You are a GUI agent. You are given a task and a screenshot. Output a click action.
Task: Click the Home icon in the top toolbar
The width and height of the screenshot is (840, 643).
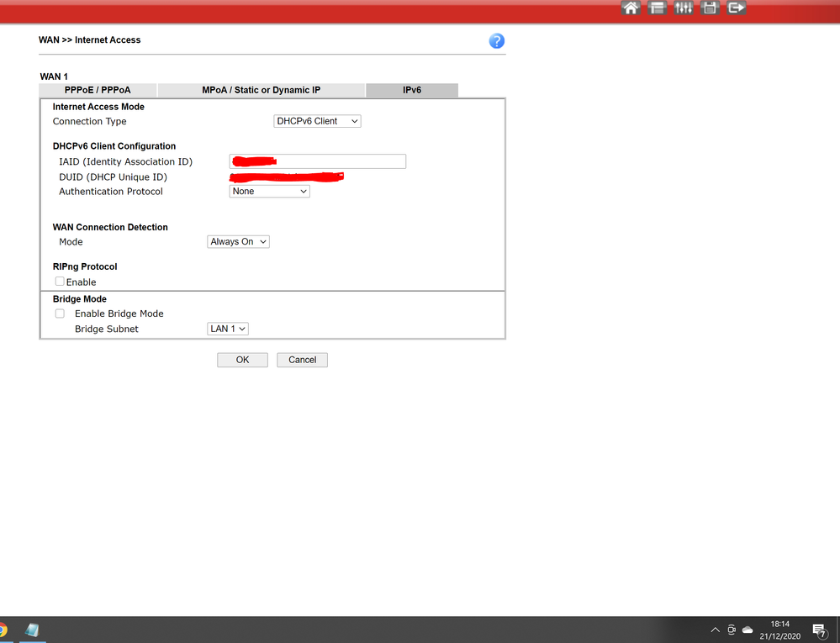coord(630,8)
